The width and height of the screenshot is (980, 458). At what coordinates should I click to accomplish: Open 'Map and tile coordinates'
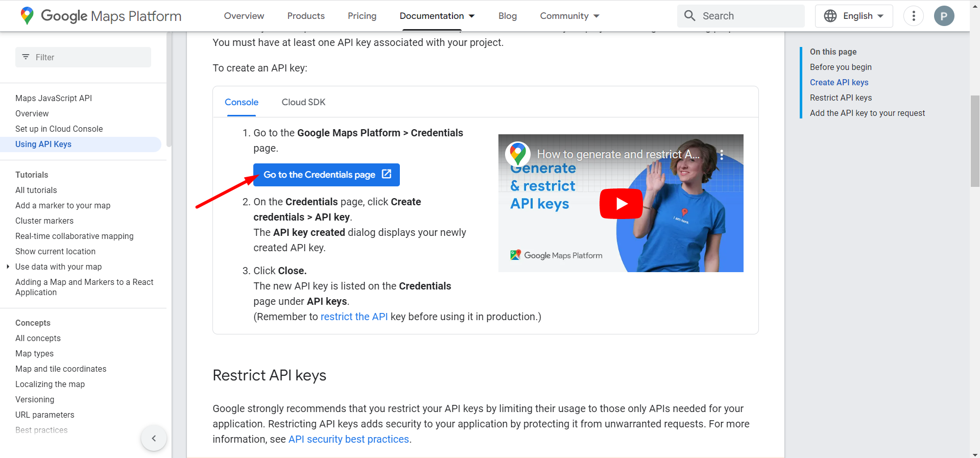61,369
